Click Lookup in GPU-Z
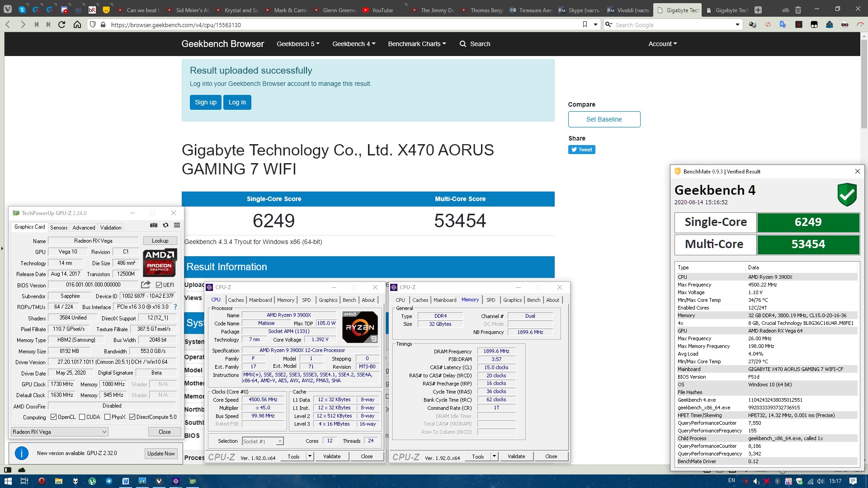 pyautogui.click(x=160, y=241)
